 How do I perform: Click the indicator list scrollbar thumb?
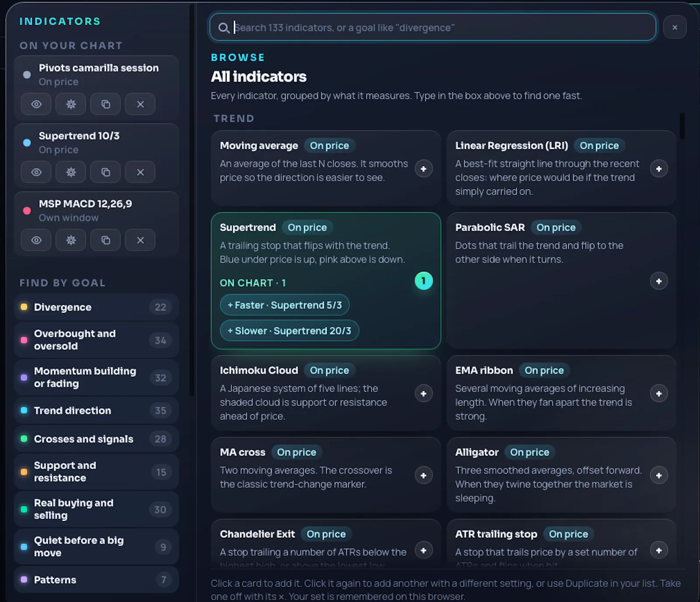tap(682, 126)
